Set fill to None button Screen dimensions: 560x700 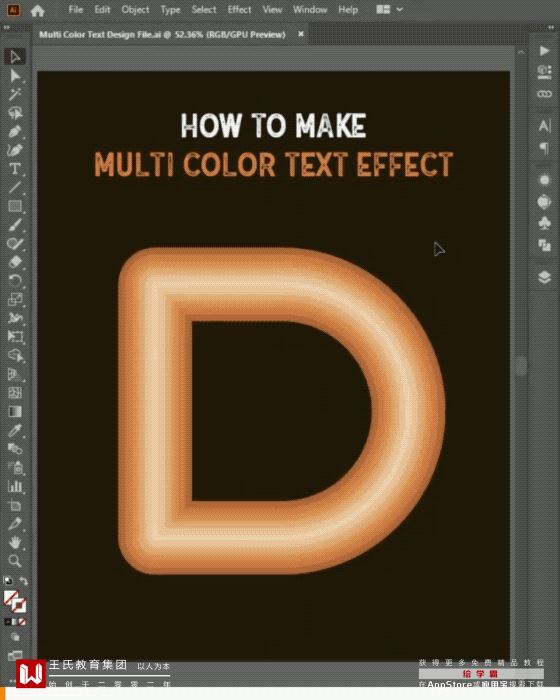(x=22, y=622)
